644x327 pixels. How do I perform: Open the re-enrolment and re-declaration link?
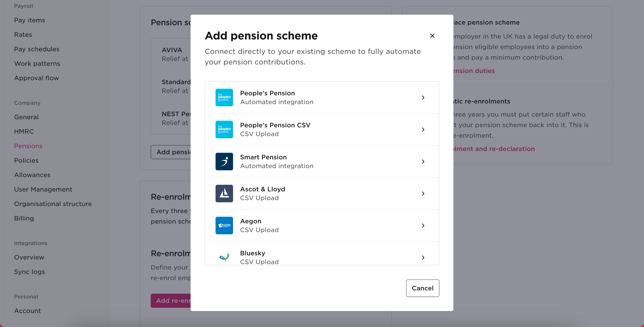[x=494, y=149]
